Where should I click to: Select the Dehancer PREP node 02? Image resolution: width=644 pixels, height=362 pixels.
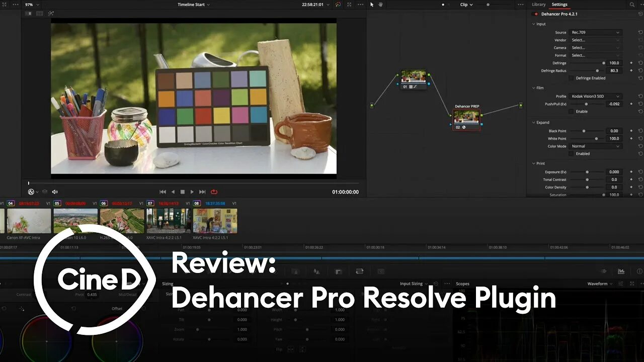(466, 120)
